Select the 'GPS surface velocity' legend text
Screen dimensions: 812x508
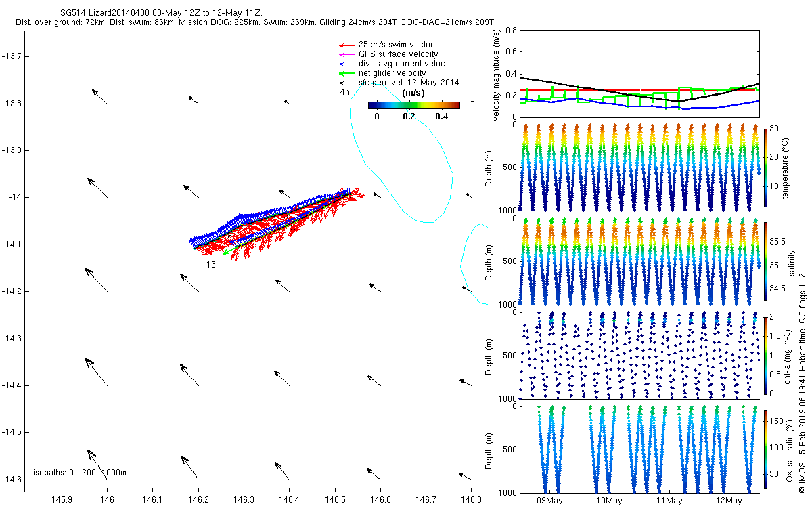(398, 54)
